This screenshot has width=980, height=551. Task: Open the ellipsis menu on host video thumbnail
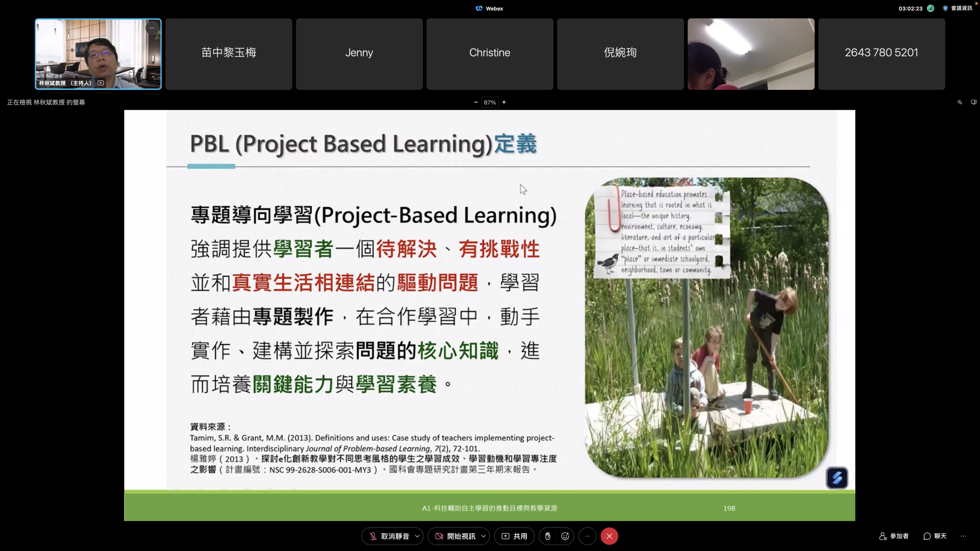(x=152, y=28)
